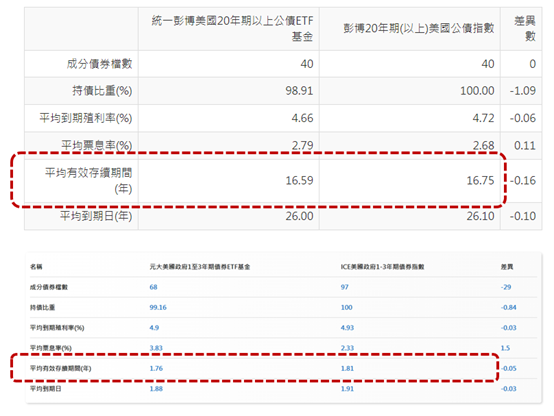554x416 pixels.
Task: Click the blue value '100' in 元大 table
Action: (347, 307)
